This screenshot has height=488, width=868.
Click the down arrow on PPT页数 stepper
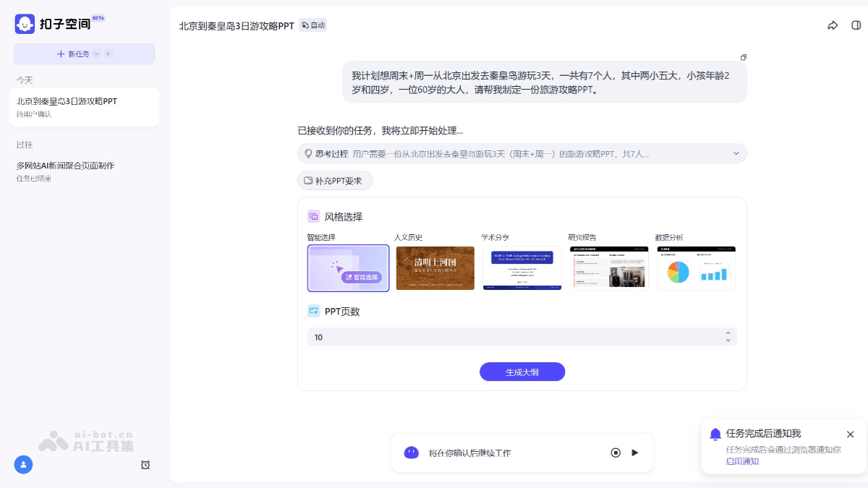728,340
